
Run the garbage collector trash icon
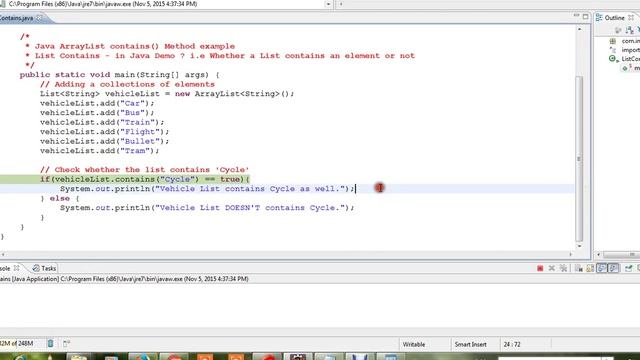tap(51, 343)
